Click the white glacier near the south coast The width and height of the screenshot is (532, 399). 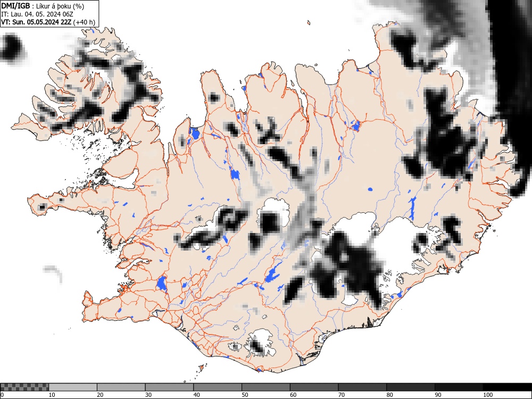(261, 342)
